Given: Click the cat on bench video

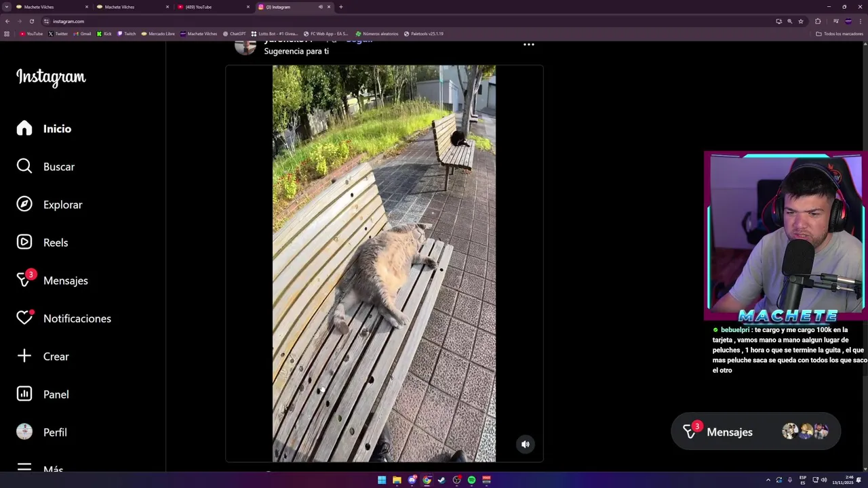Looking at the screenshot, I should pos(384,264).
